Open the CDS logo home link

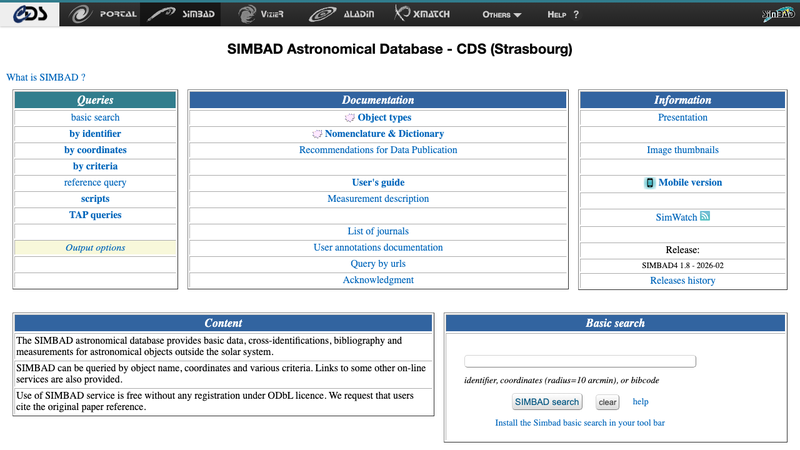30,14
